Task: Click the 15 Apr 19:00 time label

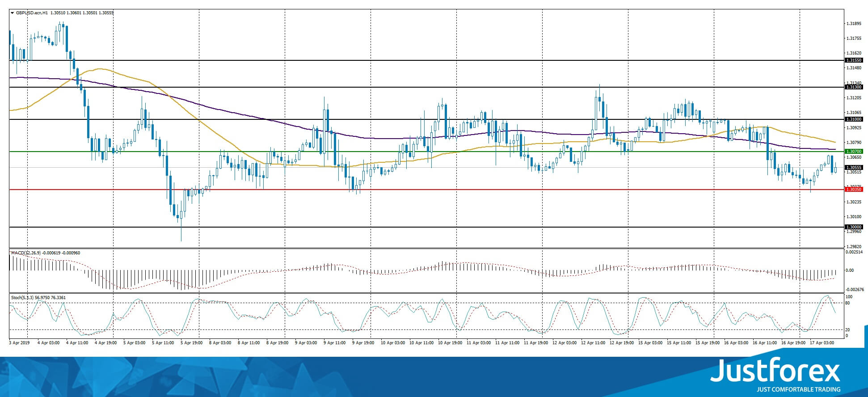Action: click(707, 343)
